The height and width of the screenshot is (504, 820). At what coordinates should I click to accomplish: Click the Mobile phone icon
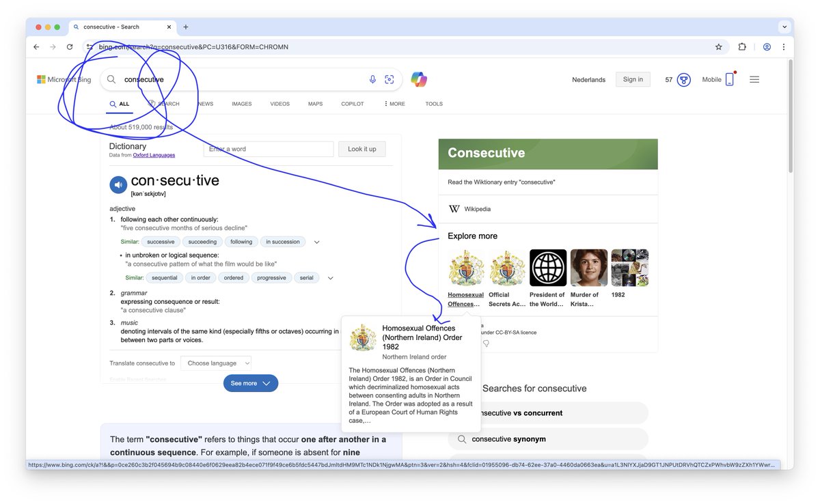[728, 79]
